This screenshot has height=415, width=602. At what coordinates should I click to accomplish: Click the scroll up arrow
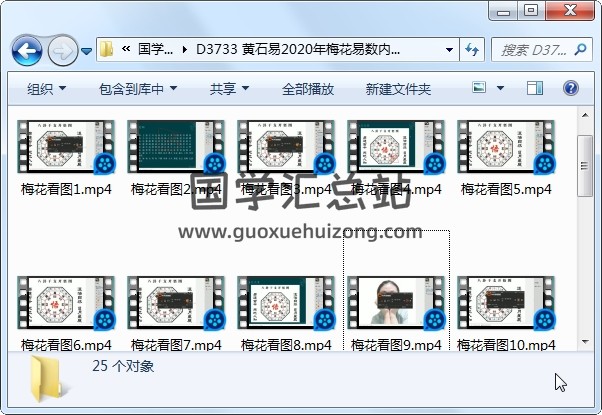point(585,115)
